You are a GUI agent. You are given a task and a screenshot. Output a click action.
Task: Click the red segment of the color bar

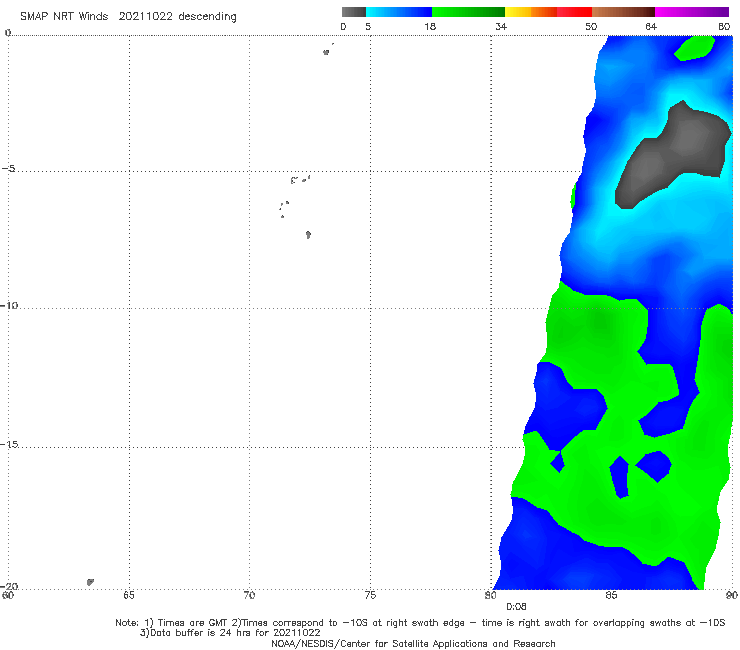[x=574, y=12]
